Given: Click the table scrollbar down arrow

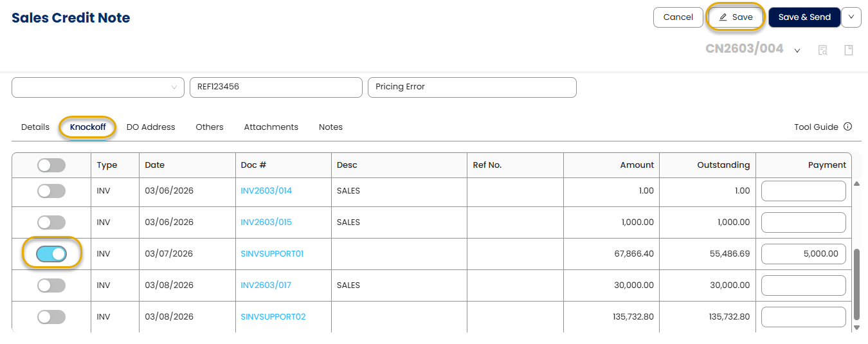Looking at the screenshot, I should (x=856, y=328).
